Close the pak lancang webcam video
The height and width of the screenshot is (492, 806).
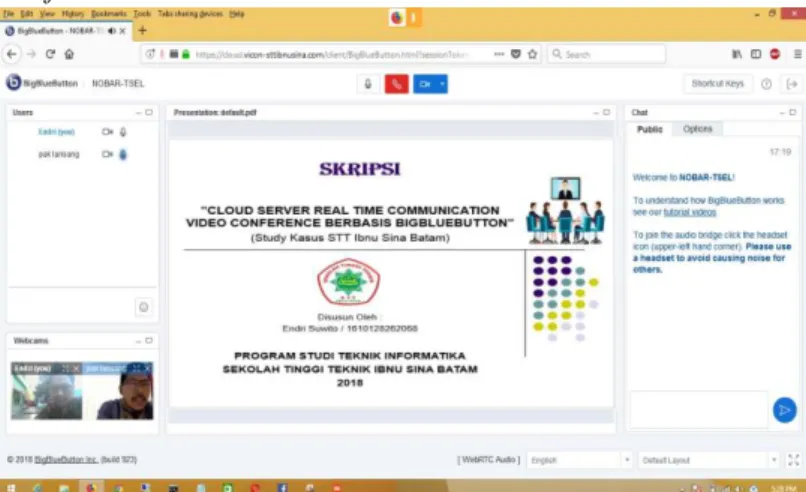click(x=148, y=368)
